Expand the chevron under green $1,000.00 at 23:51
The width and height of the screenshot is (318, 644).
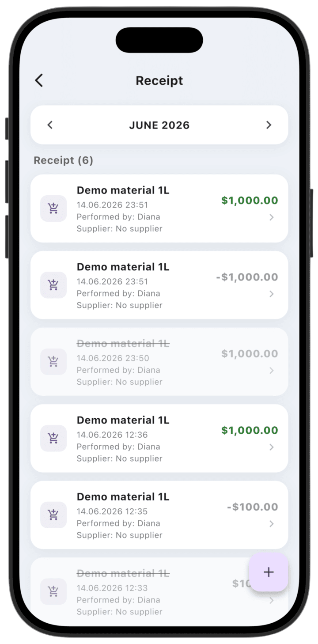tap(272, 217)
